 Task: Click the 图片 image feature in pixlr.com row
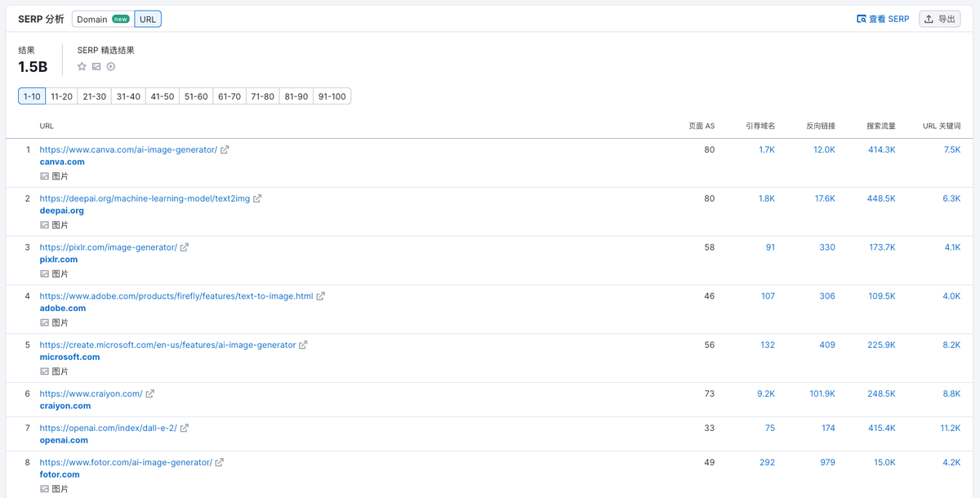(54, 273)
